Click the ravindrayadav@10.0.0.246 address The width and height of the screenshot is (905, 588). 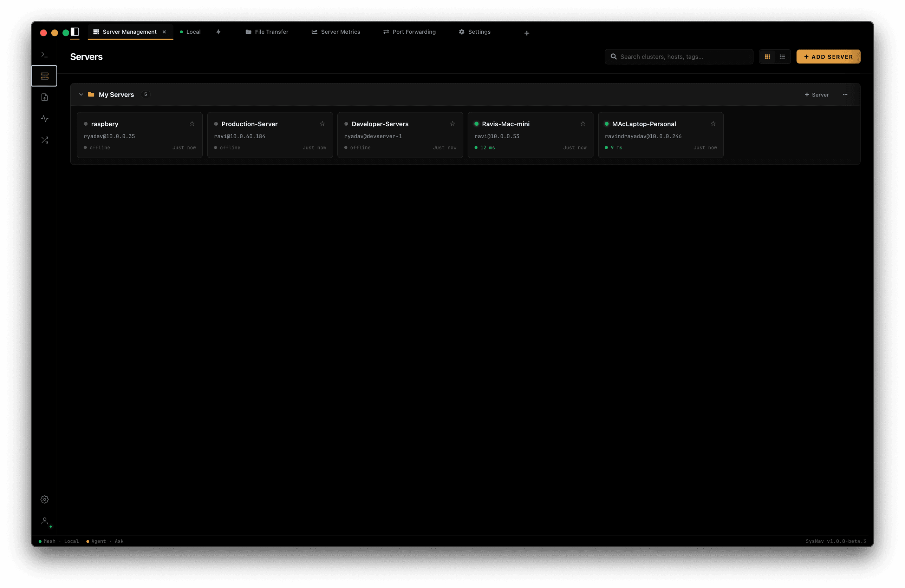coord(643,136)
